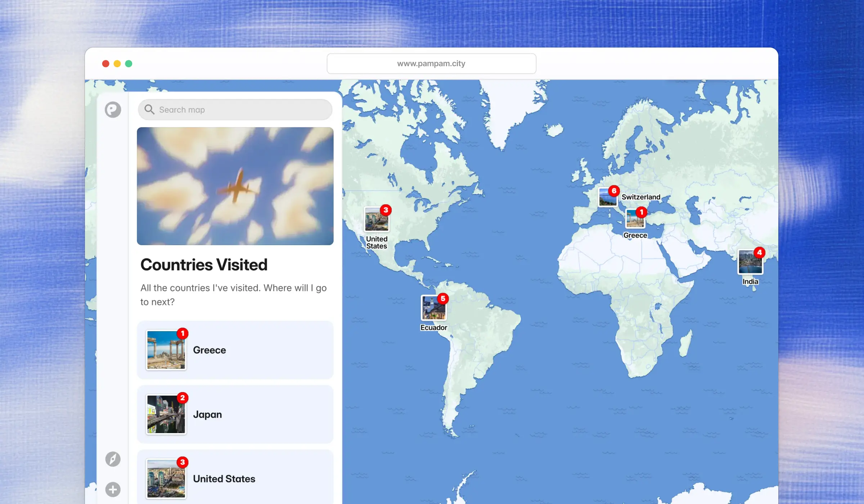The image size is (864, 504).
Task: Open the compass navigation icon
Action: [113, 459]
